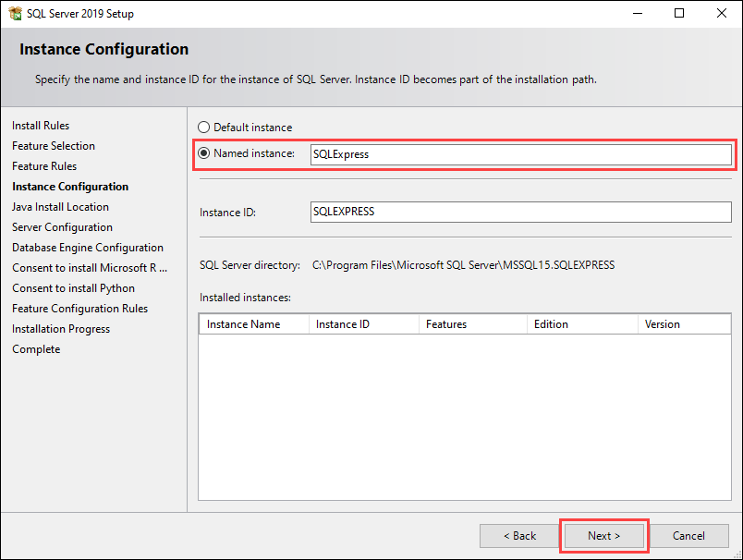Select the Java Install Location step
743x560 pixels.
coord(60,207)
